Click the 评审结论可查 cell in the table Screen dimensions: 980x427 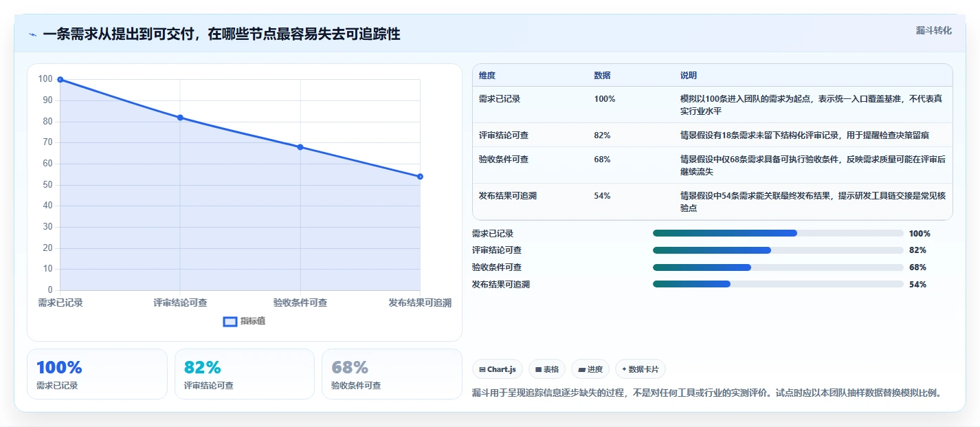(x=504, y=135)
